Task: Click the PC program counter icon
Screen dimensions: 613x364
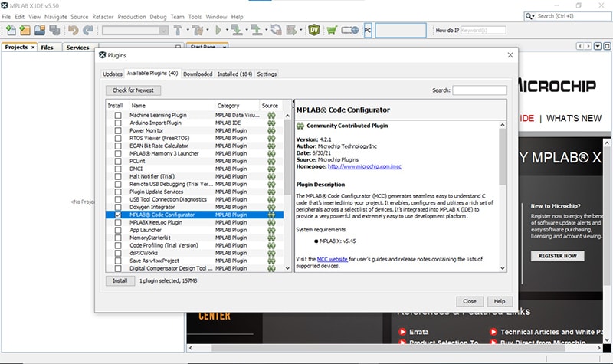Action: click(368, 30)
